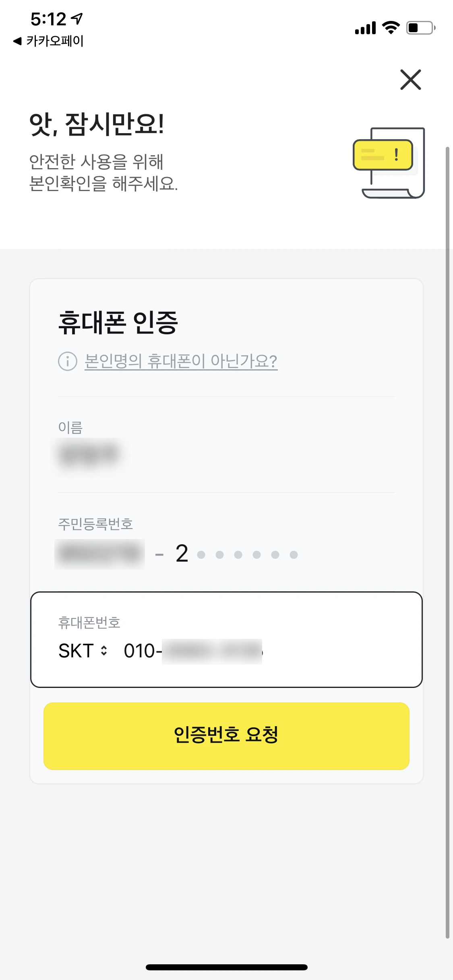The image size is (453, 980).
Task: Close the identity verification screen with X
Action: [x=410, y=79]
